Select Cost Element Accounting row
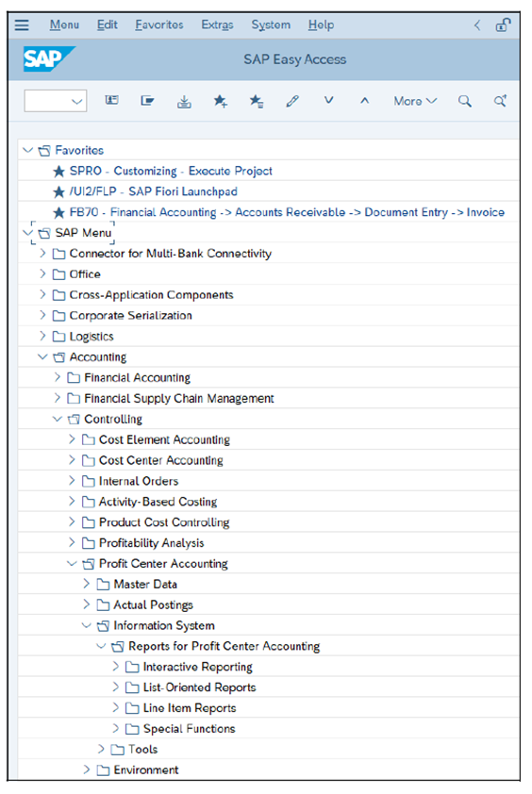Viewport: 532px width, 794px height. pyautogui.click(x=268, y=439)
